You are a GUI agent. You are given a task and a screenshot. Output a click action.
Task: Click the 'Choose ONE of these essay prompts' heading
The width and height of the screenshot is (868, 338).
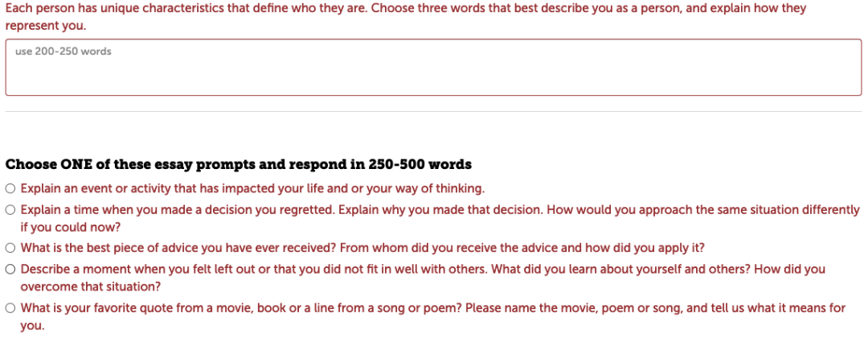[239, 164]
